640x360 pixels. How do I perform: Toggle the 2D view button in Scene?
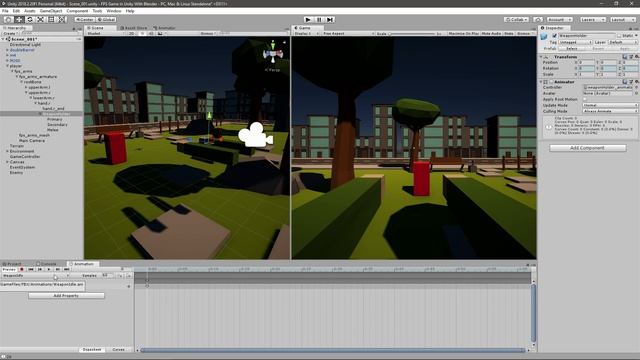[131, 33]
